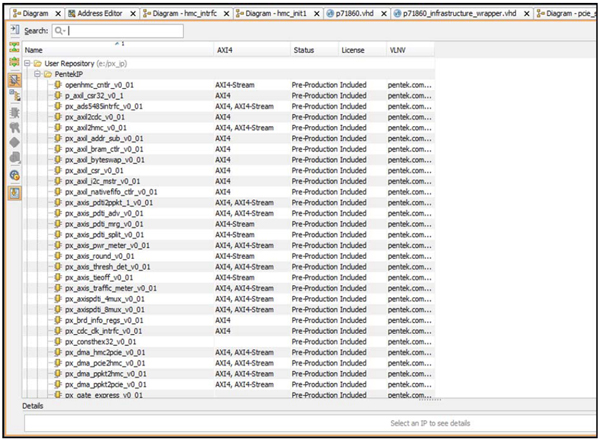This screenshot has height=440, width=600.
Task: Toggle the highlighted bottom sidebar icon
Action: tap(15, 193)
